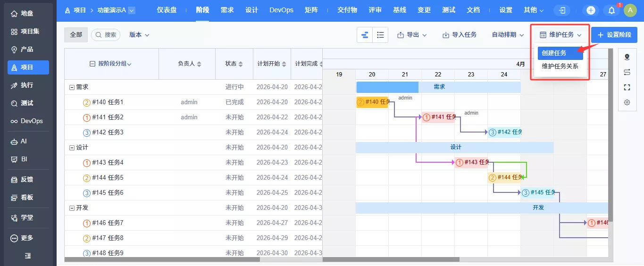Sort by the 负责人 column

pyautogui.click(x=189, y=64)
